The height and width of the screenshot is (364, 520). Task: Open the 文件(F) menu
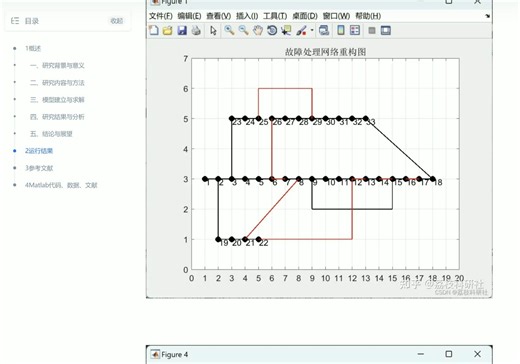(x=161, y=16)
